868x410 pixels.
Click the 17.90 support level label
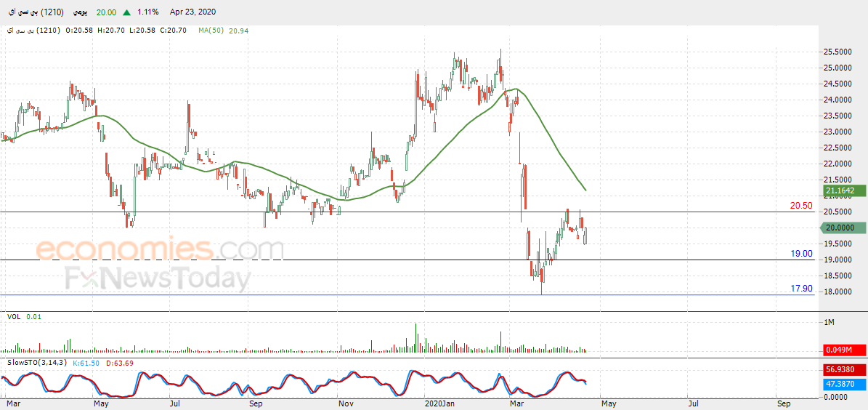pos(802,289)
